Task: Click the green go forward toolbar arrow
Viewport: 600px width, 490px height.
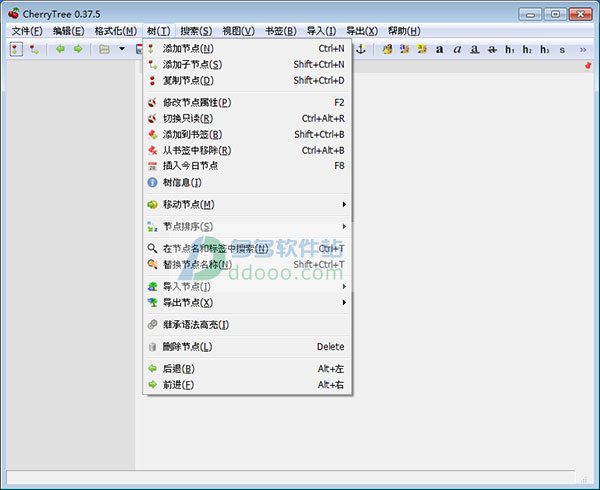Action: [78, 49]
